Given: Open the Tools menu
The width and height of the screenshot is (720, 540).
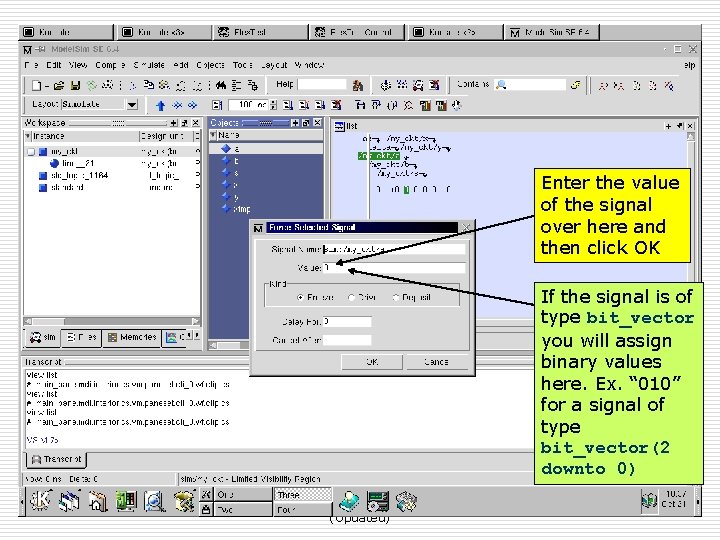Looking at the screenshot, I should [243, 65].
